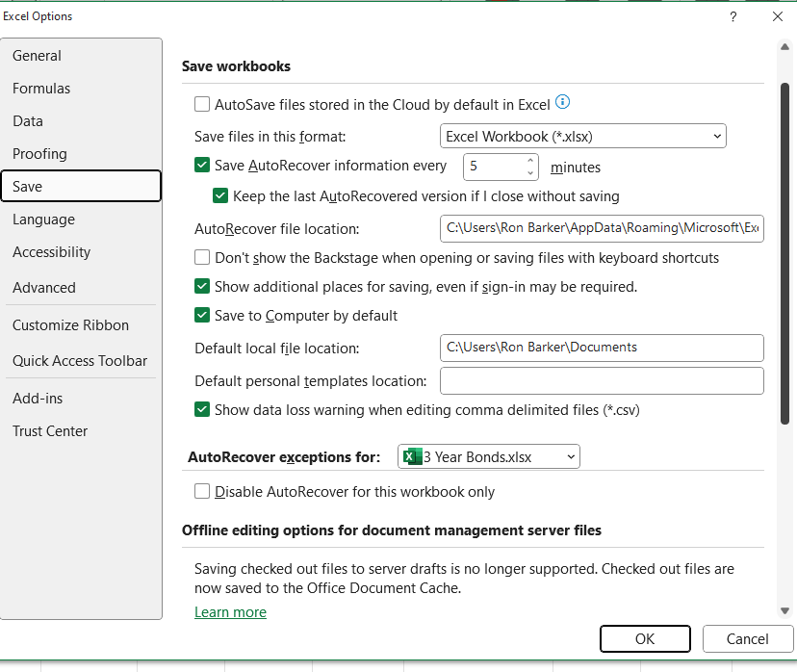Screen dimensions: 797x672
Task: Increase AutoRecover minutes with up arrow
Action: tap(530, 160)
